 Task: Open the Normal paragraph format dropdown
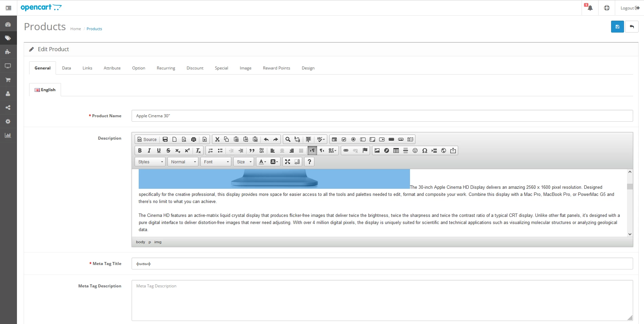click(183, 162)
